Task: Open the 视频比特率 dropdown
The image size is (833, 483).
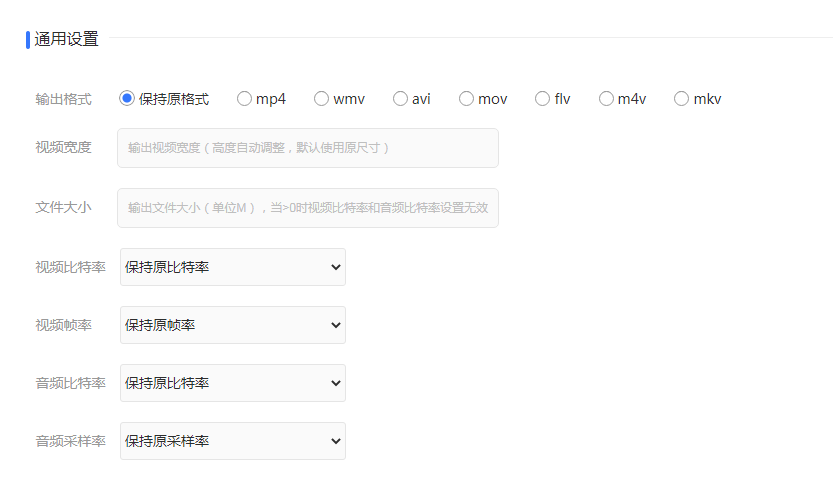Action: [x=233, y=267]
